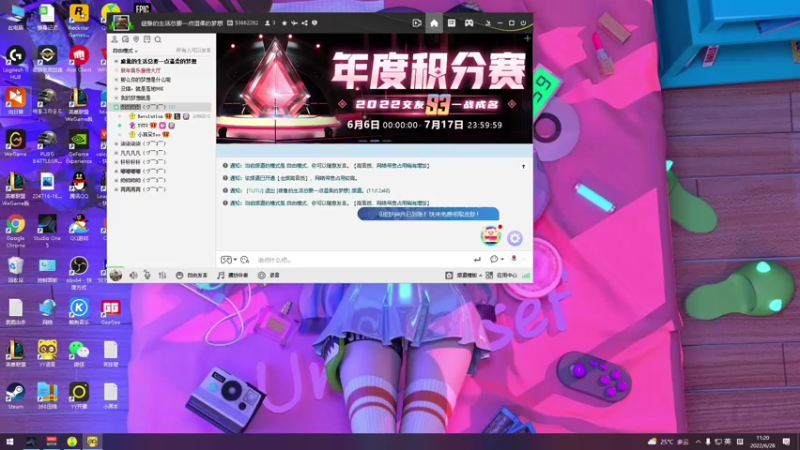Click the taskbar clock showing 11:20
This screenshot has height=450, width=800.
click(x=763, y=441)
